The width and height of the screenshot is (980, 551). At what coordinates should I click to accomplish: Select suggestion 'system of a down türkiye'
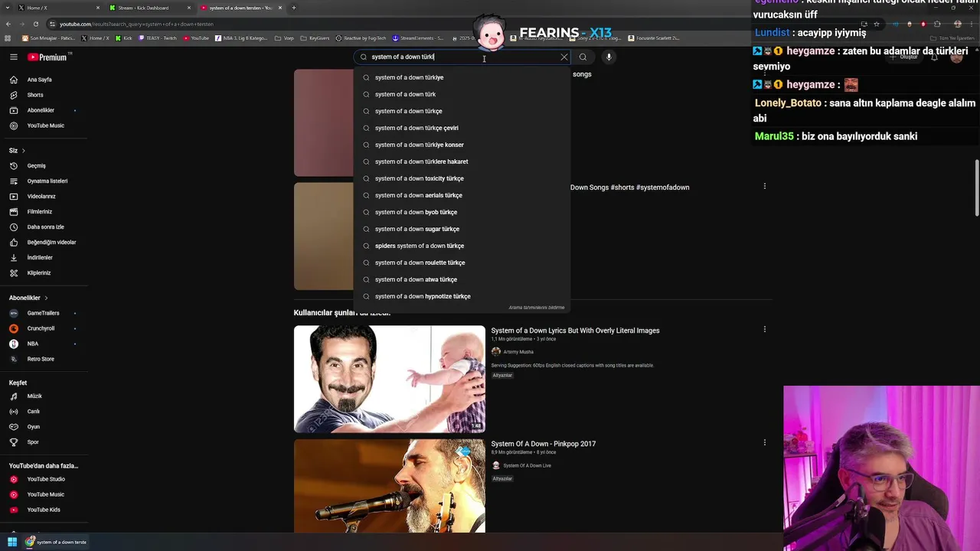click(462, 77)
